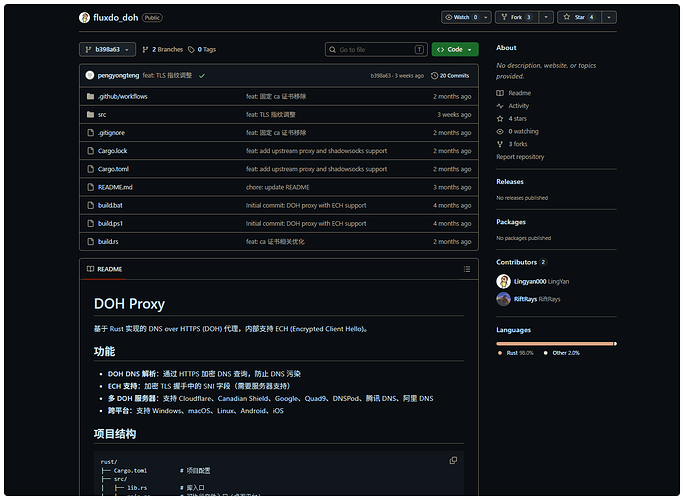Click the fluxdo_doh owner avatar icon
The width and height of the screenshot is (683, 500).
coord(84,17)
